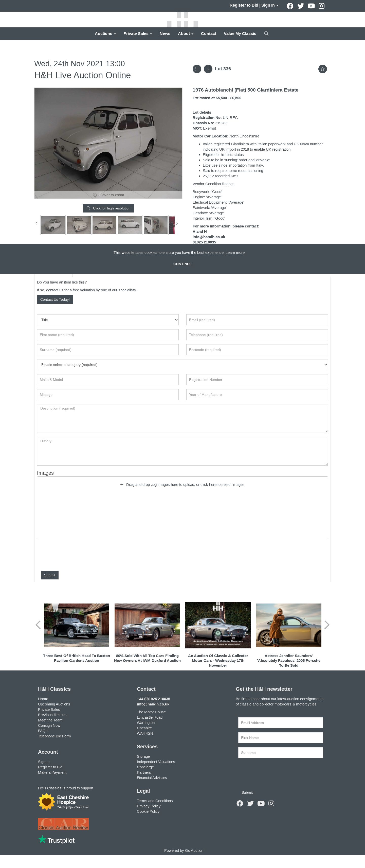Submit the newsletter signup
This screenshot has height=868, width=365.
point(247,792)
